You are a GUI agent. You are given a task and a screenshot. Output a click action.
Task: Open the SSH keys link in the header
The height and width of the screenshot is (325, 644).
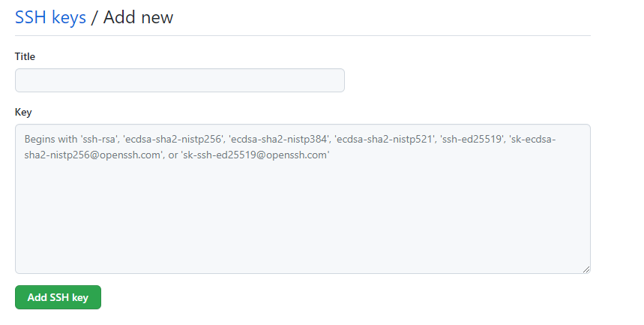pos(50,17)
